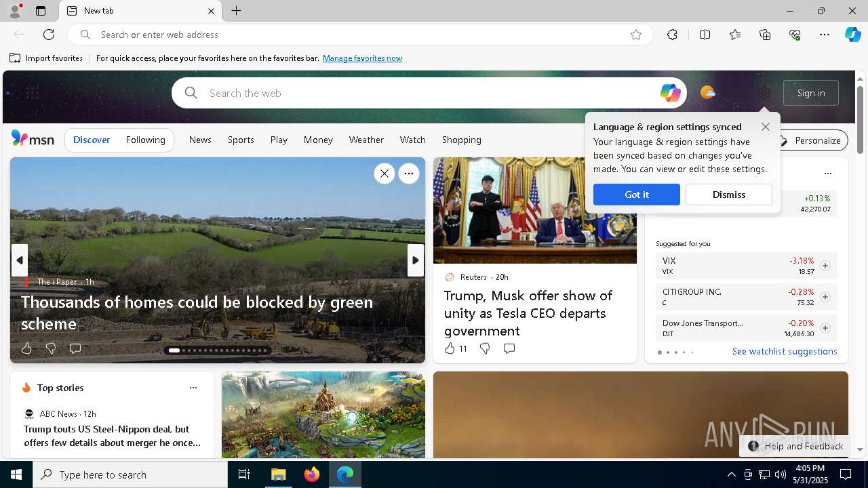
Task: Select the Following tab
Action: tap(145, 140)
